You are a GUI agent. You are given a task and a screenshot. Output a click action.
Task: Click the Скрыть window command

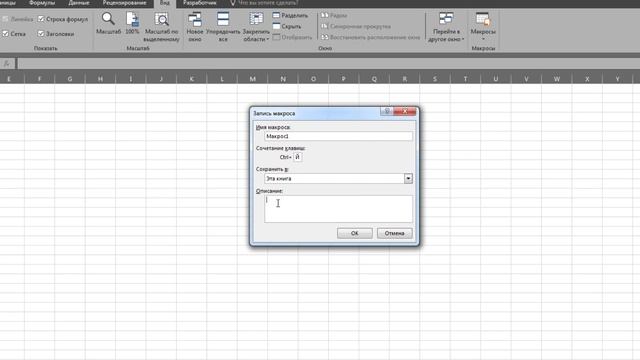(x=287, y=26)
